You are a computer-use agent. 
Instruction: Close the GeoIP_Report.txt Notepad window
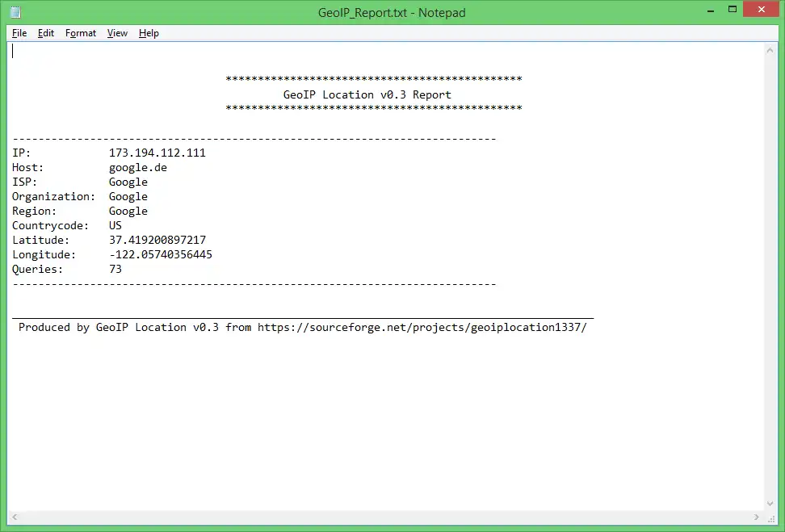(x=762, y=10)
